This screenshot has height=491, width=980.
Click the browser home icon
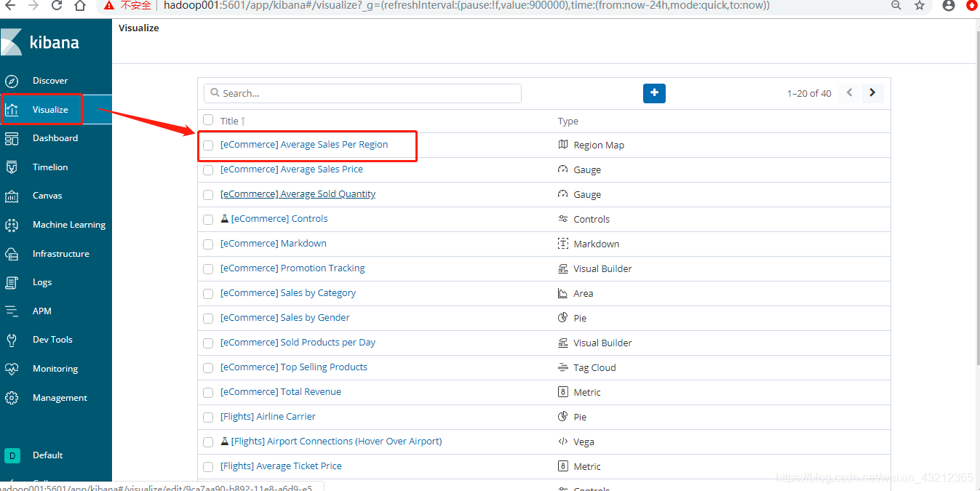point(79,6)
